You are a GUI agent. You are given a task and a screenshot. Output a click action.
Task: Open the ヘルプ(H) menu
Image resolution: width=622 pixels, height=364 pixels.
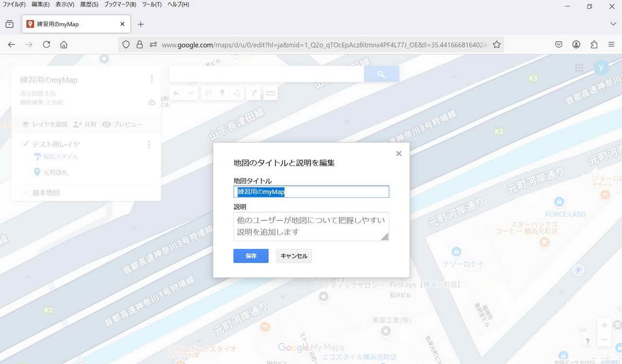[178, 4]
